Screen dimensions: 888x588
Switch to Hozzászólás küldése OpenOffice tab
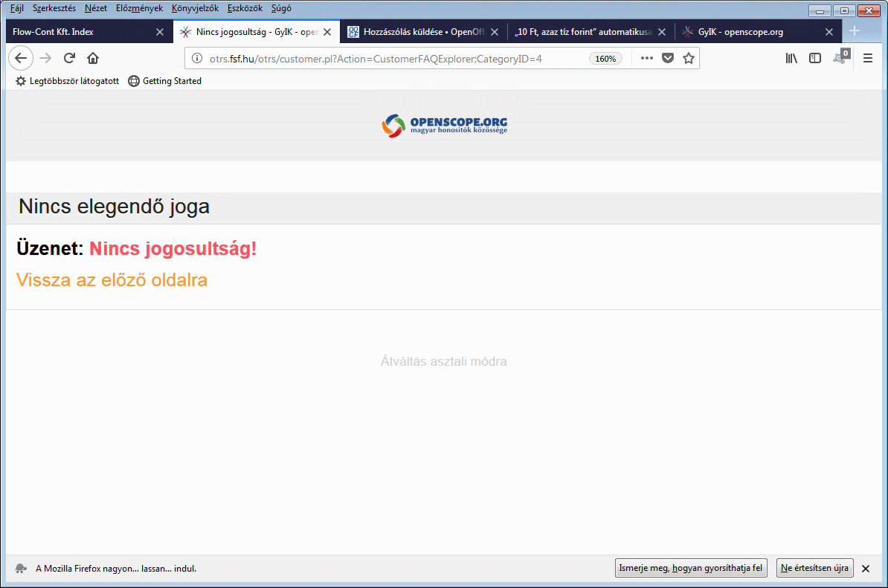coord(416,32)
